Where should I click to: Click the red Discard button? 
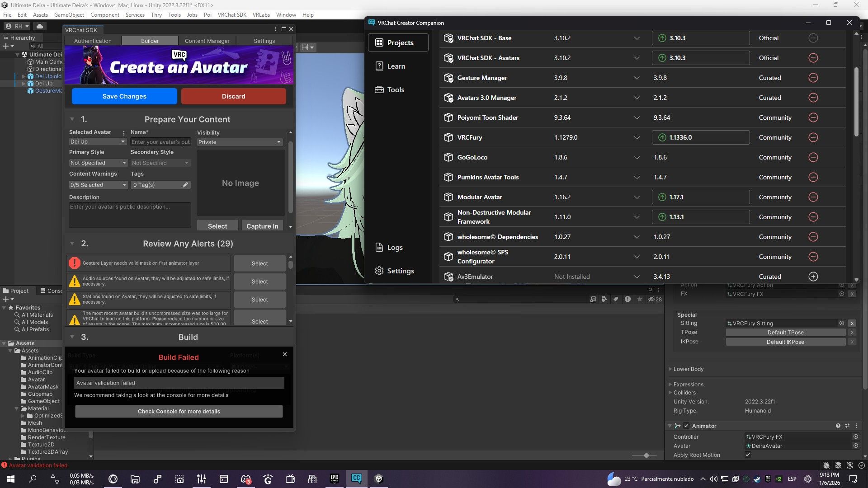click(x=233, y=96)
